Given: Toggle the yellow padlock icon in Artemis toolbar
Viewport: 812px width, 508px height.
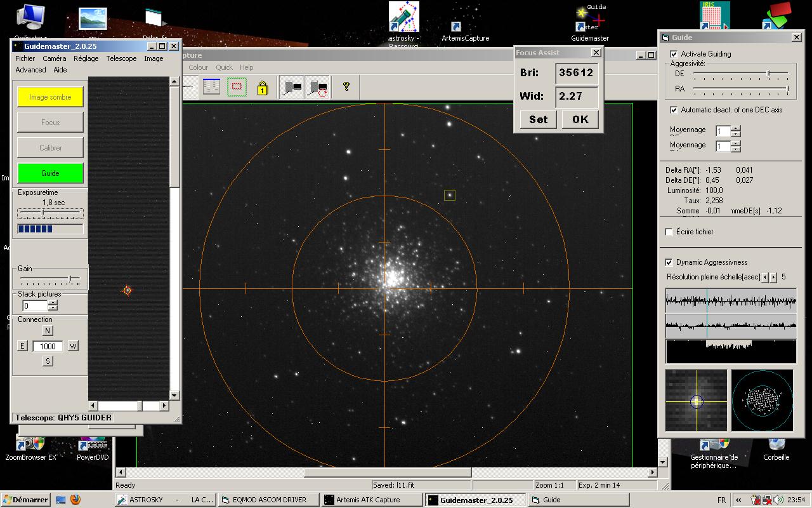Looking at the screenshot, I should click(263, 88).
